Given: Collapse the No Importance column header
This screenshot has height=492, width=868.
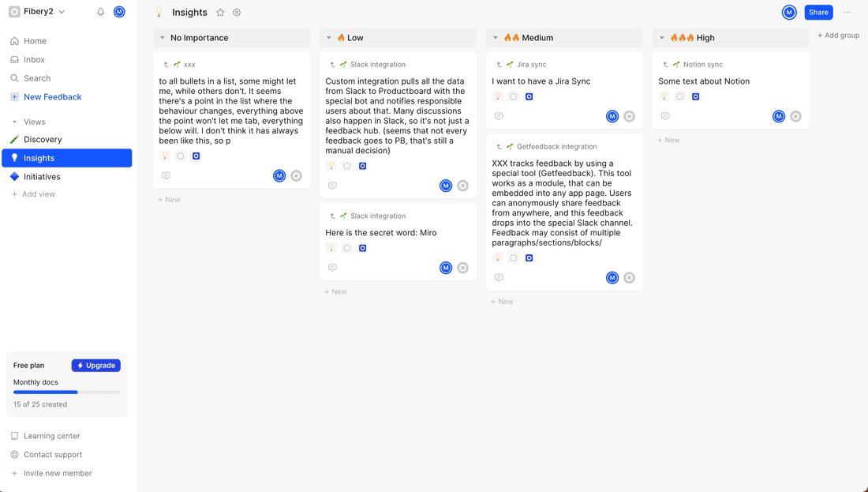Looking at the screenshot, I should [162, 37].
